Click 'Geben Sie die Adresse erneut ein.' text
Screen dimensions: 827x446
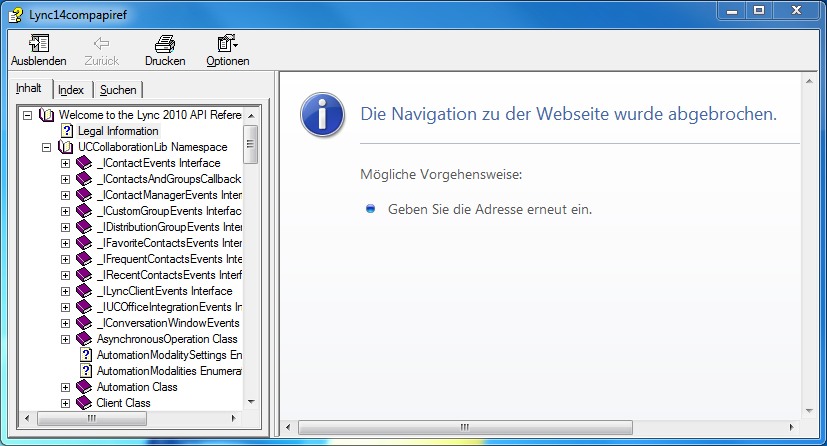tap(490, 209)
